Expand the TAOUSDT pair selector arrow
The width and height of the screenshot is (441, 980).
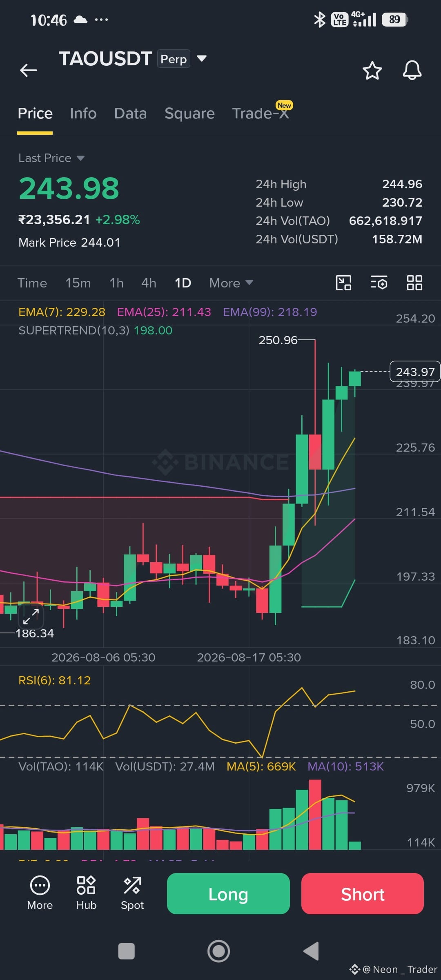202,58
